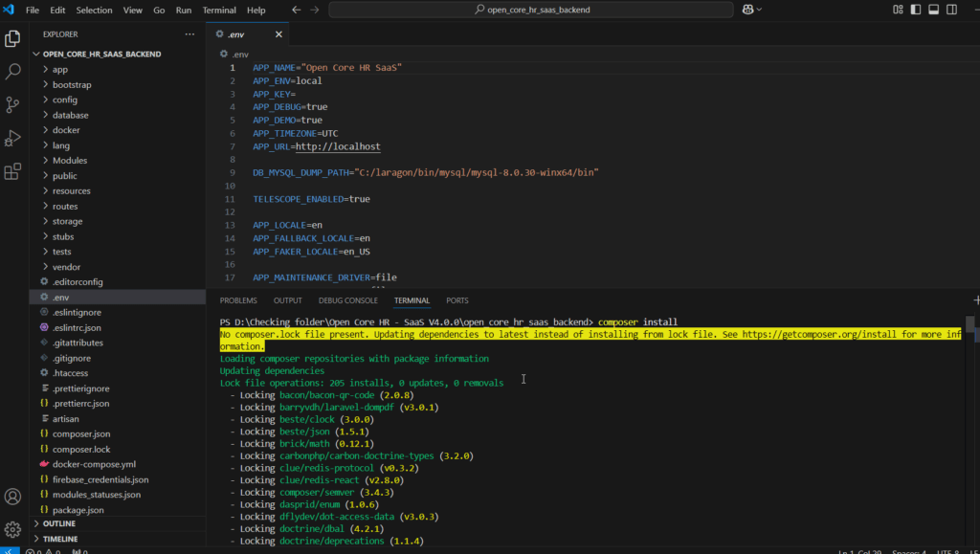Image resolution: width=980 pixels, height=554 pixels.
Task: Open the Extensions view icon
Action: [x=12, y=171]
